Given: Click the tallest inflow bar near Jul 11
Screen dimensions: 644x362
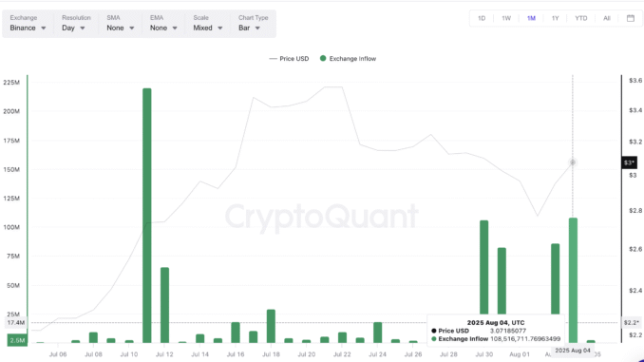Looking at the screenshot, I should 146,216.
